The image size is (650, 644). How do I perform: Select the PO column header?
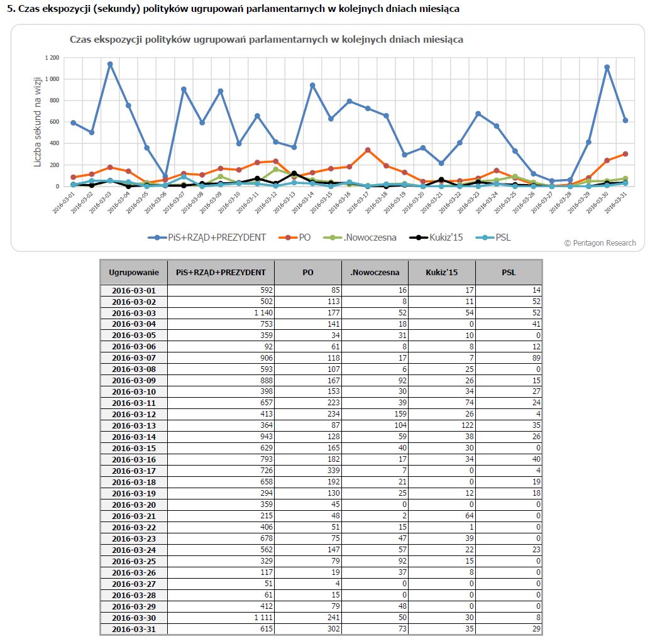[308, 272]
